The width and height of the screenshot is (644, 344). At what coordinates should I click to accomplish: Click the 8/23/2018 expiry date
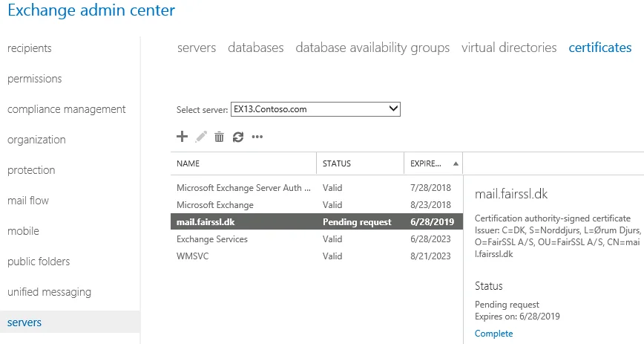pos(430,205)
